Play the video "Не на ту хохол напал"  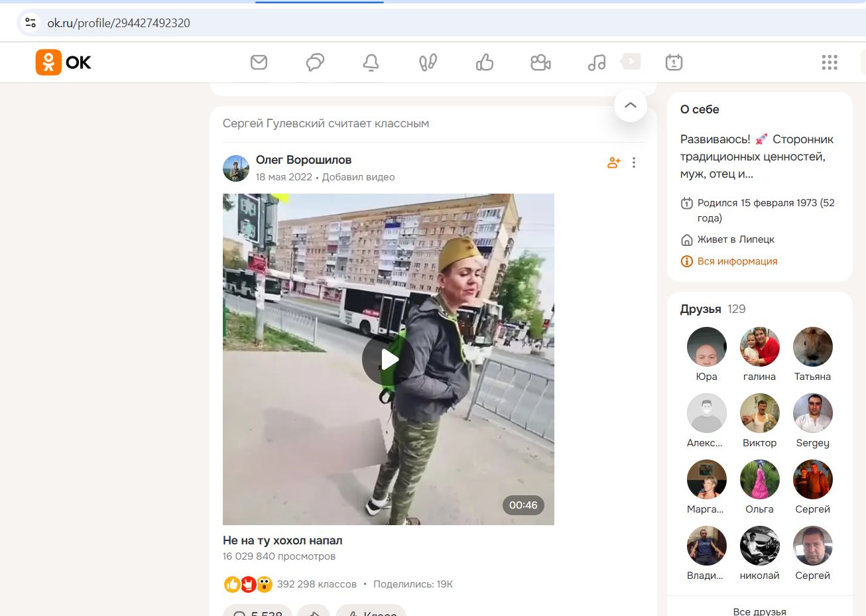pyautogui.click(x=389, y=359)
